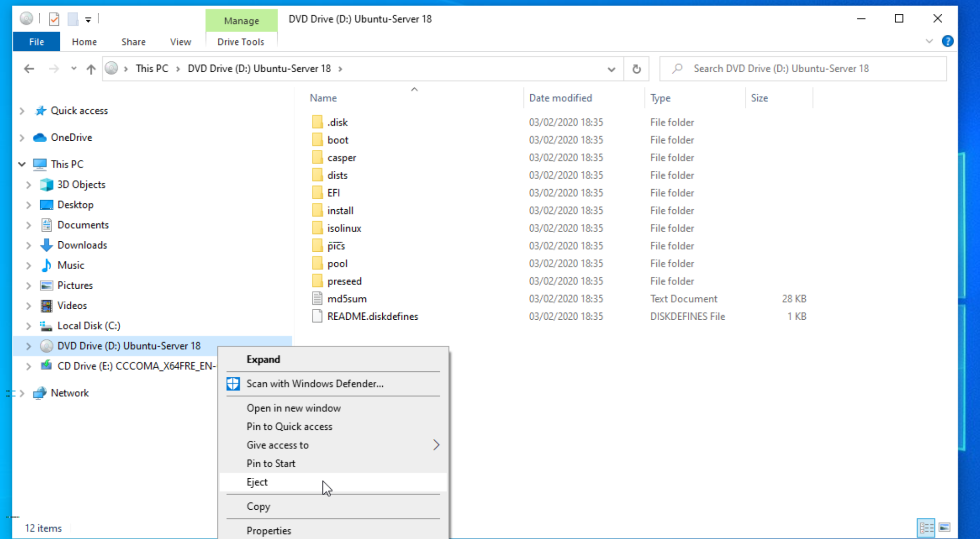Select the Manage contextual tab
This screenshot has height=539, width=980.
(241, 21)
